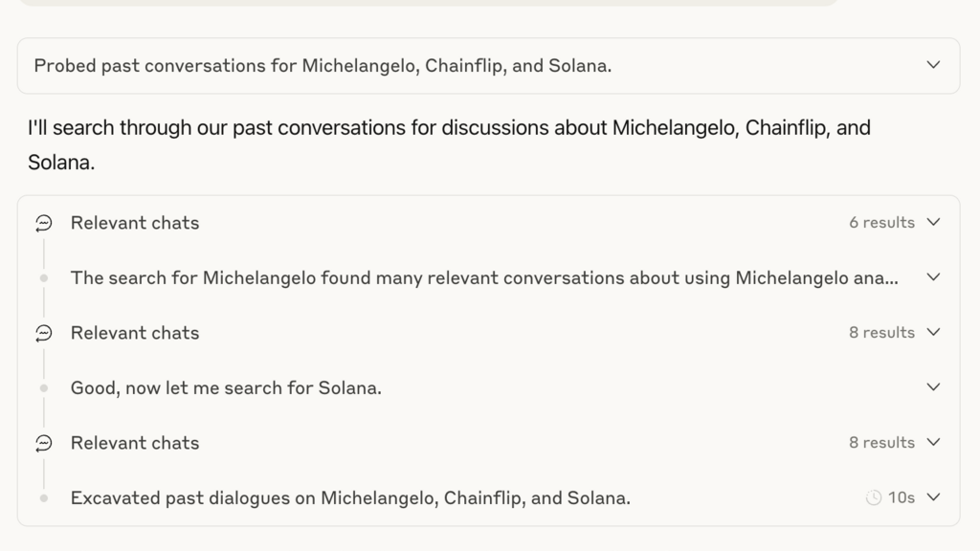Open the first 8 results count label
The width and height of the screenshot is (980, 551).
[x=881, y=332]
